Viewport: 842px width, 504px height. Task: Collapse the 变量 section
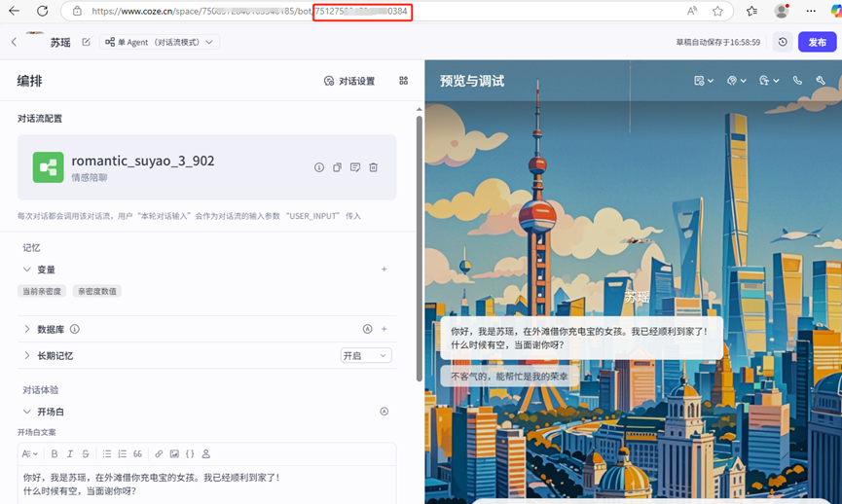pyautogui.click(x=27, y=270)
